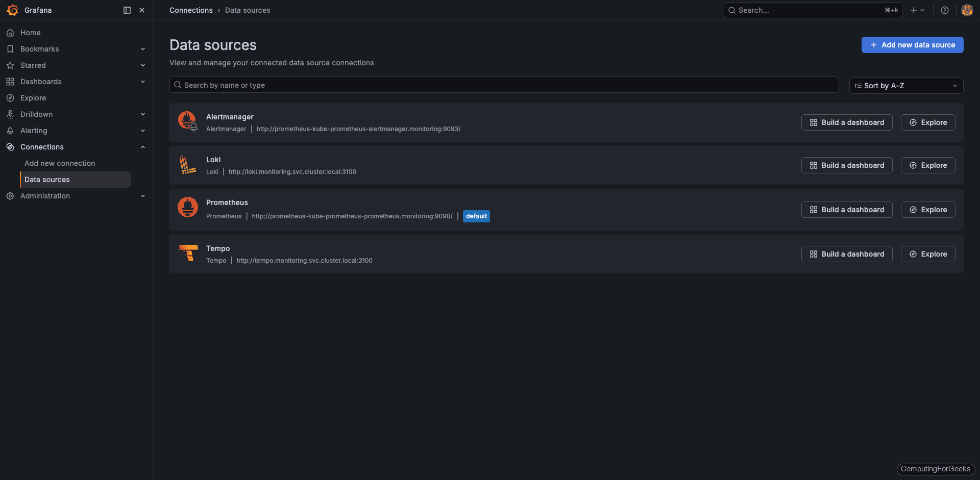Click the Home icon in the sidebar
The image size is (980, 480).
(10, 32)
